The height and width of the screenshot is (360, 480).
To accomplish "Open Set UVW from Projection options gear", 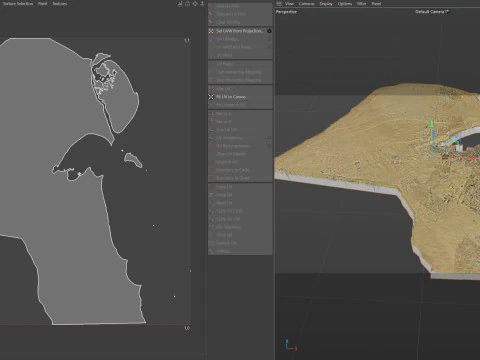I will [x=269, y=31].
